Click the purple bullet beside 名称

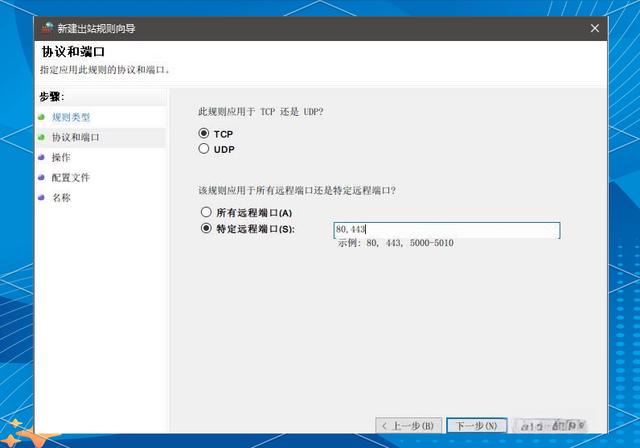pyautogui.click(x=41, y=197)
